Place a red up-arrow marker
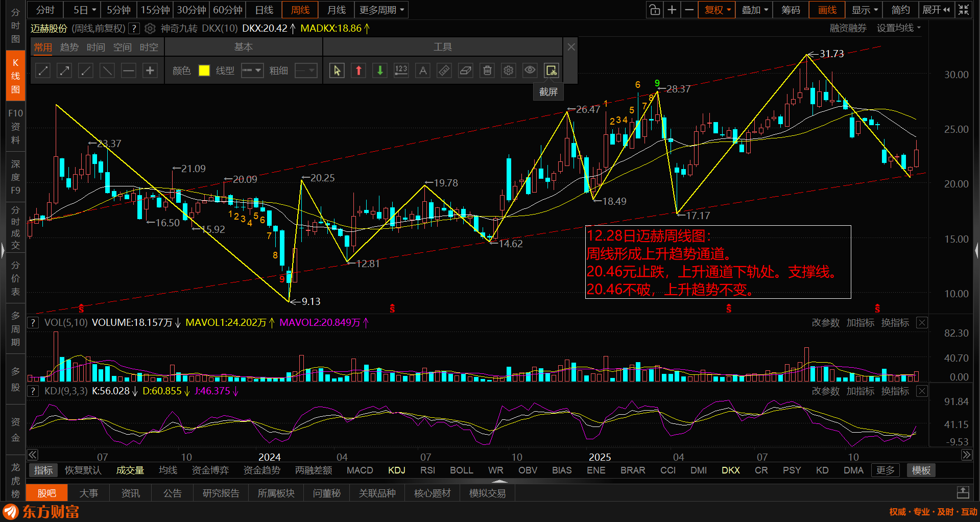 pyautogui.click(x=358, y=70)
